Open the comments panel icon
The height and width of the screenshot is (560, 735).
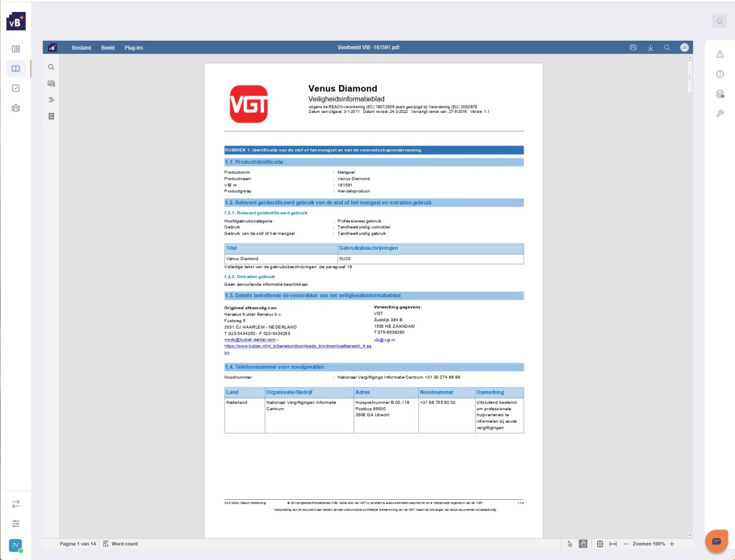51,84
